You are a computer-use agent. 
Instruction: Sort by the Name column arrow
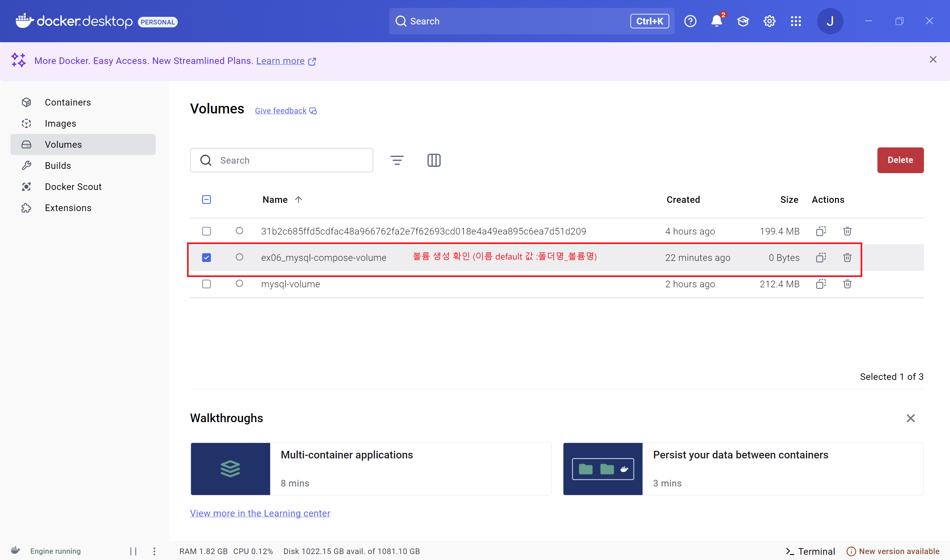pos(298,200)
